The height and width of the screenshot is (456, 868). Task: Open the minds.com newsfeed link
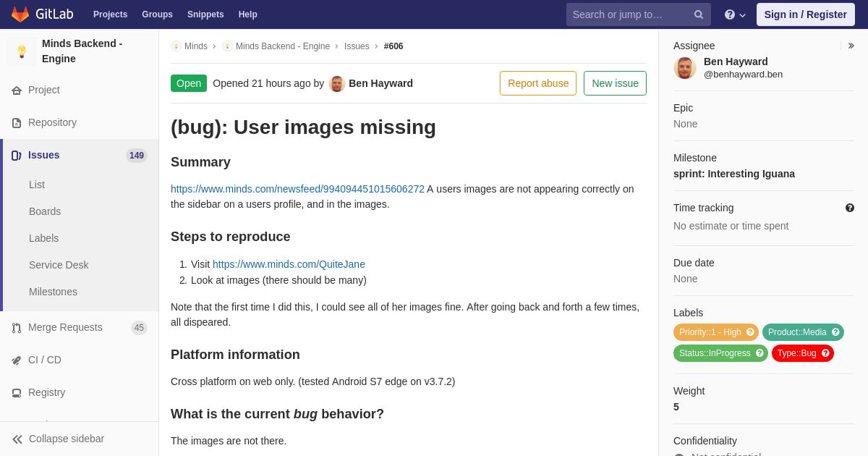297,189
